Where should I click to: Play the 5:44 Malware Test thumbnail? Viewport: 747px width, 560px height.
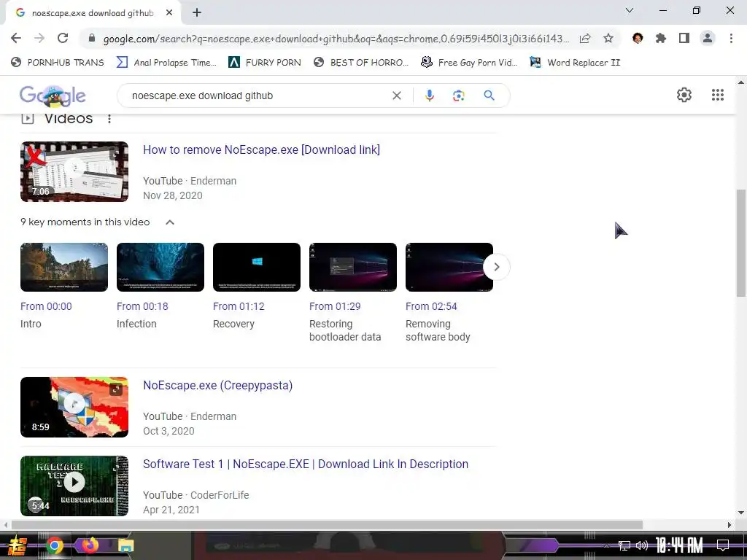(74, 486)
